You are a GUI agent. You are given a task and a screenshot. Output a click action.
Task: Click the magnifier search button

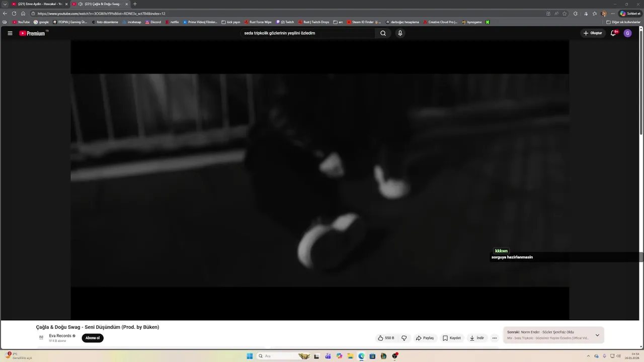383,33
